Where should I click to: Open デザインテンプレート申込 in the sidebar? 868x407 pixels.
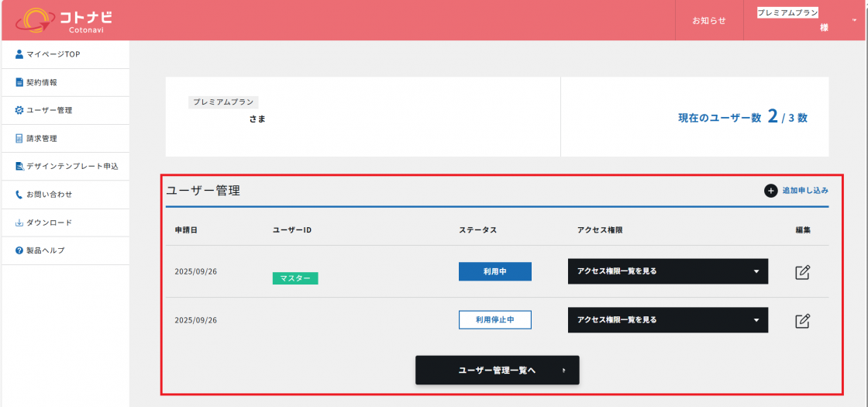(71, 167)
